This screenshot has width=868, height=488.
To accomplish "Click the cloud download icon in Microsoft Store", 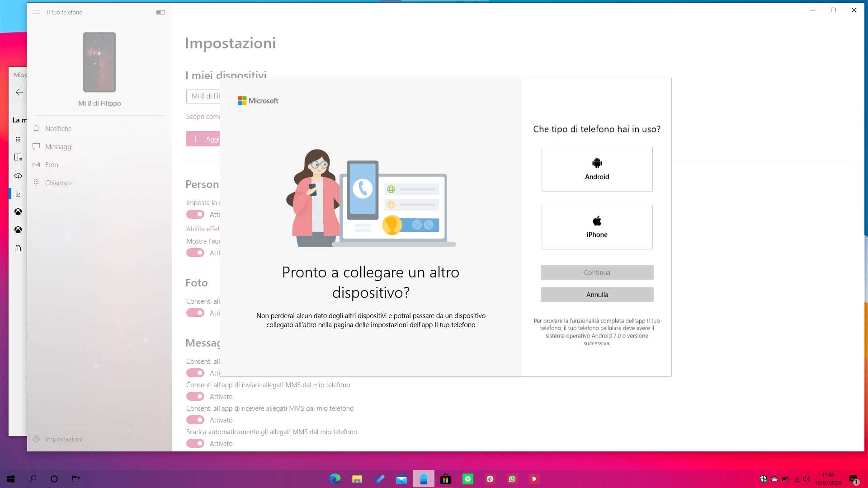I will tap(18, 175).
